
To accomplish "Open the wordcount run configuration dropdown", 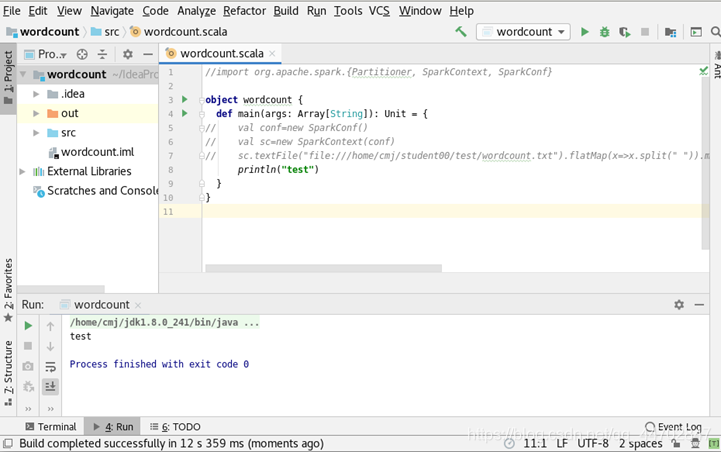I will 523,32.
